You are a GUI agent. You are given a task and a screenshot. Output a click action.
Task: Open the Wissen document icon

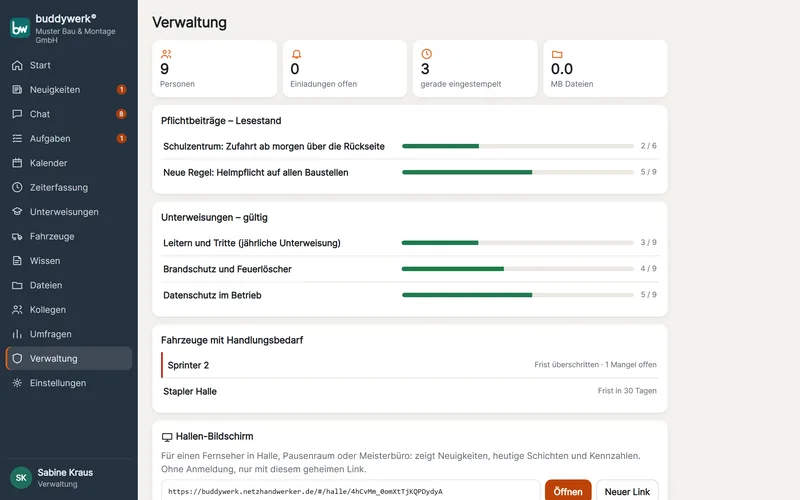(17, 261)
